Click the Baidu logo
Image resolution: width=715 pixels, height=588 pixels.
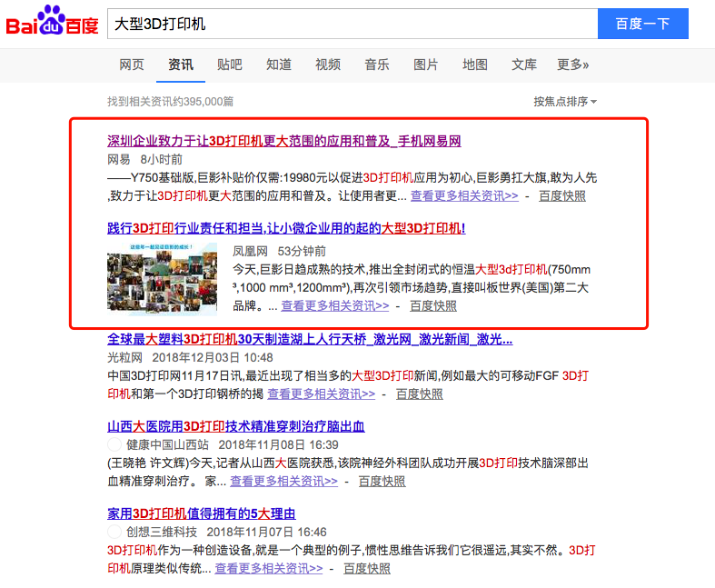pos(52,21)
